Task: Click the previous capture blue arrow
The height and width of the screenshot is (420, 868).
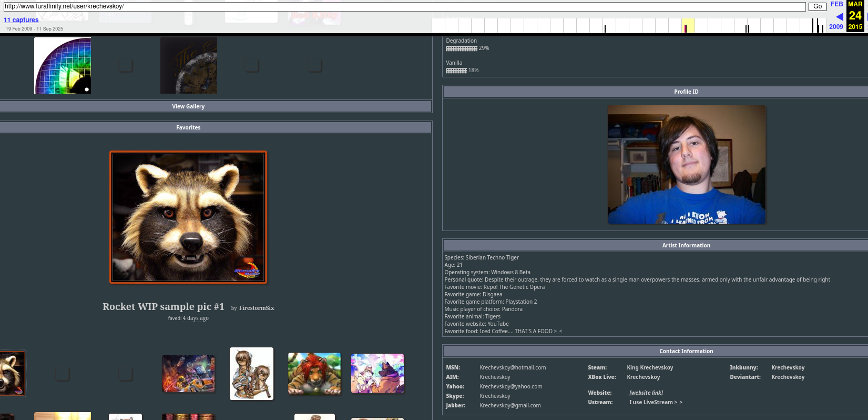Action: click(840, 17)
